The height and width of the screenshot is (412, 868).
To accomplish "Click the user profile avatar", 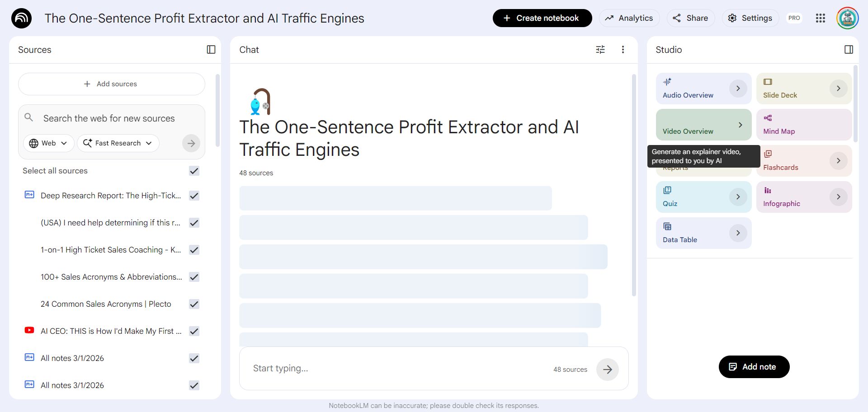I will [x=847, y=18].
